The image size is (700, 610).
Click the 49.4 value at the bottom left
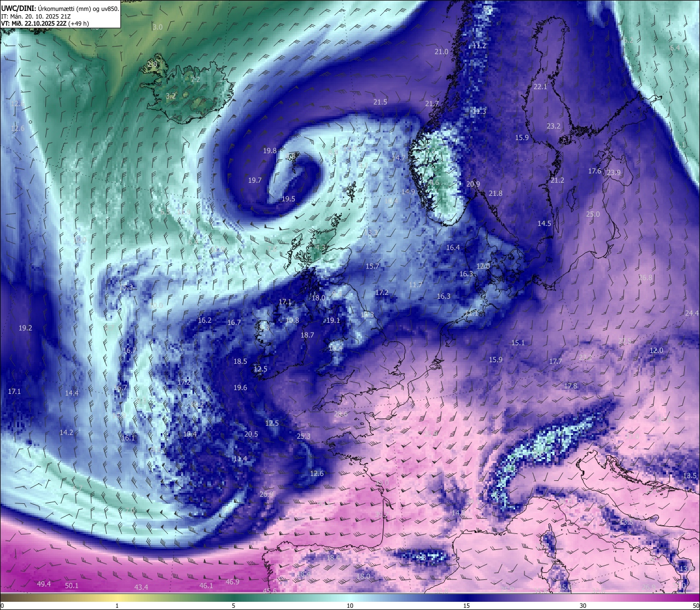[44, 584]
